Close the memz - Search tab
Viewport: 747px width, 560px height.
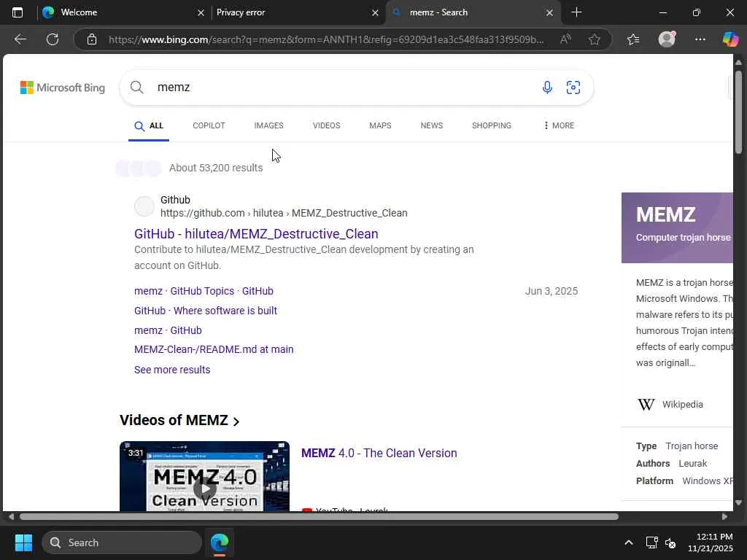pyautogui.click(x=549, y=13)
